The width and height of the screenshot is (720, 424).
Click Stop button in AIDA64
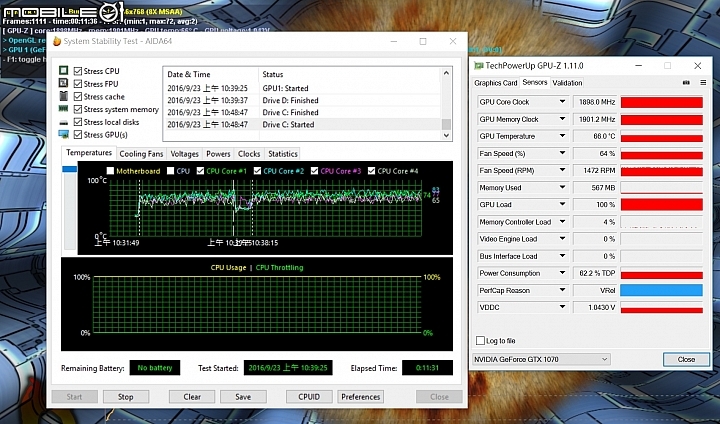pyautogui.click(x=126, y=397)
